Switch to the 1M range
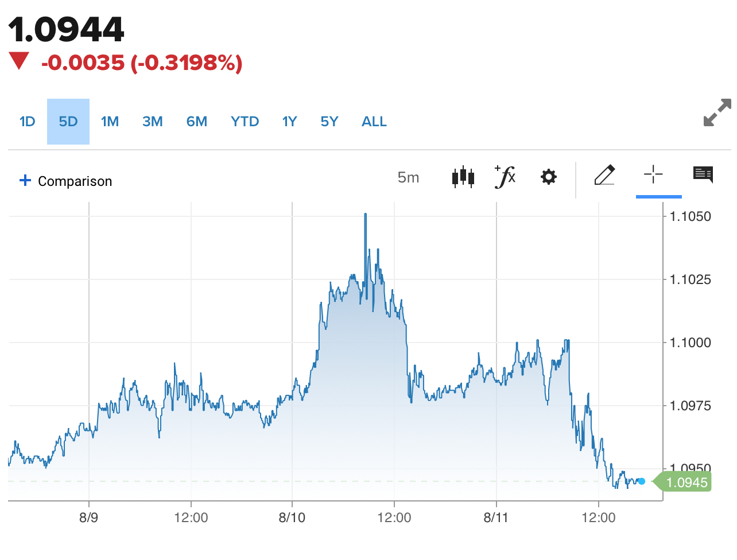The width and height of the screenshot is (737, 560). click(110, 122)
